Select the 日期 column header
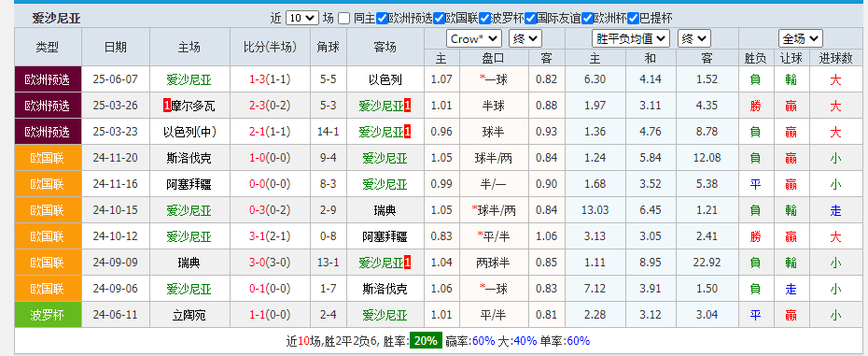Screen dimensions: 868x356 (115, 47)
